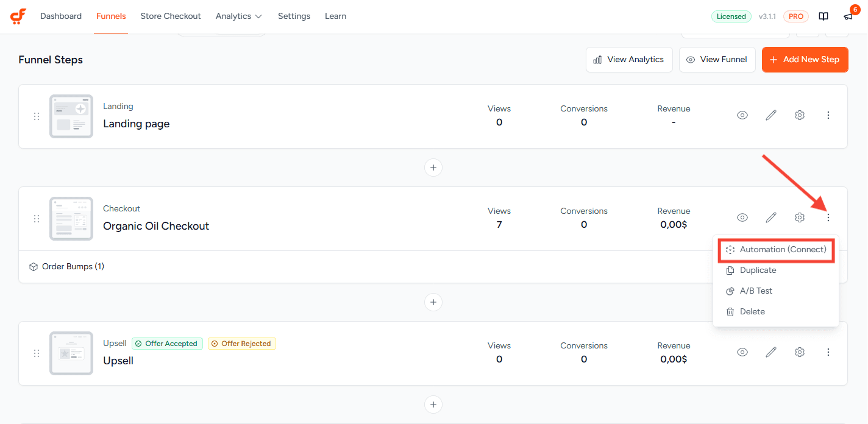Viewport: 868px width, 424px height.
Task: Click the Offer Rejected tag
Action: [x=242, y=344]
